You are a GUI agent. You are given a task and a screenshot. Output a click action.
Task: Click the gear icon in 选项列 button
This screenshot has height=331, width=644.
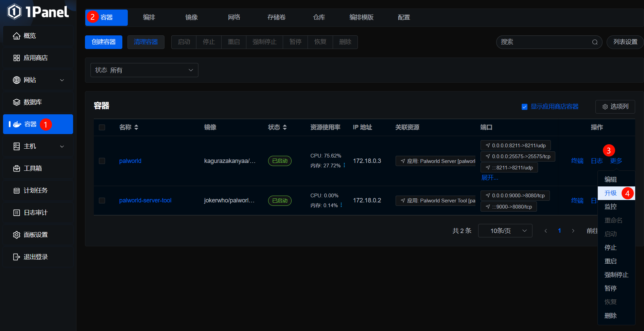[x=605, y=107]
